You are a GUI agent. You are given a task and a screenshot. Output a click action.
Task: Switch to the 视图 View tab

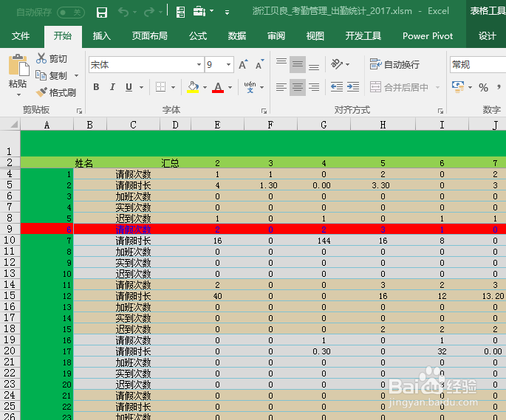click(x=315, y=36)
